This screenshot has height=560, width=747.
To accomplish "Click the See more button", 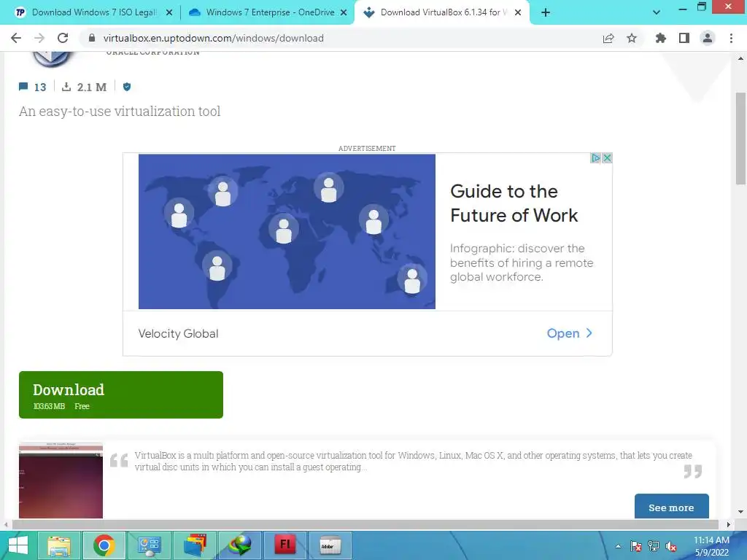I will click(x=671, y=507).
